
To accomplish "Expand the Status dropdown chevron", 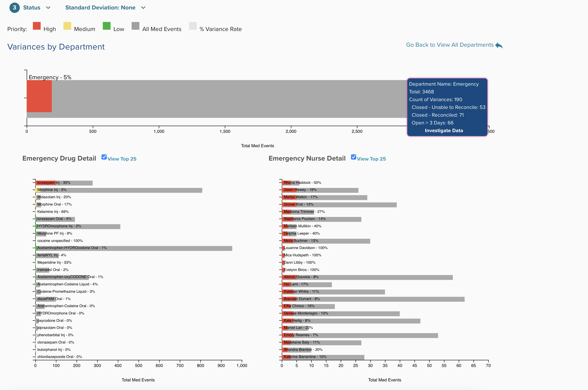I will (48, 8).
